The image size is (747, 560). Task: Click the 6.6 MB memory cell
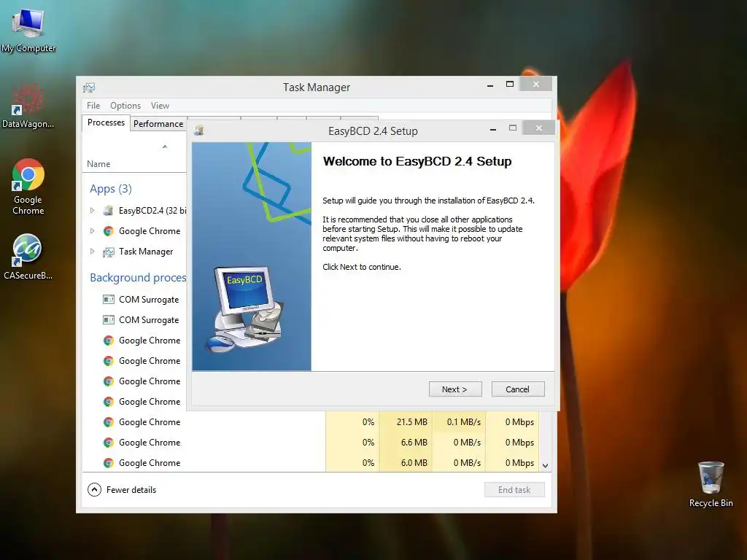(x=406, y=443)
